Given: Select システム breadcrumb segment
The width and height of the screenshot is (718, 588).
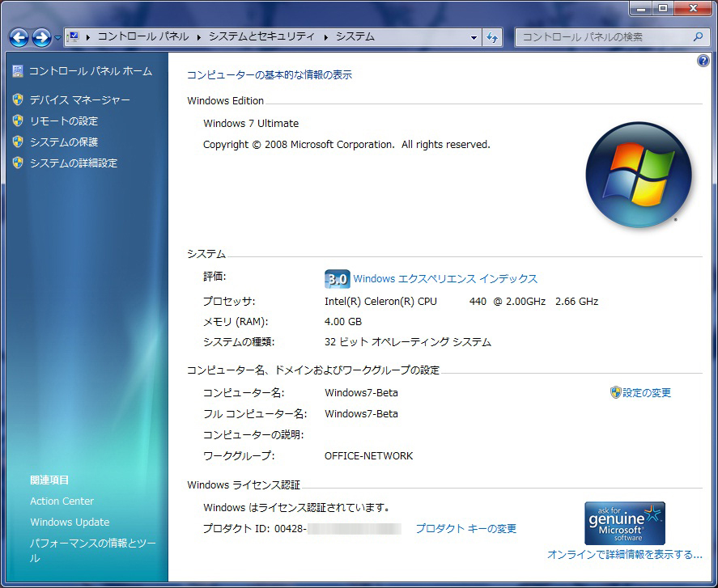Looking at the screenshot, I should pos(355,36).
